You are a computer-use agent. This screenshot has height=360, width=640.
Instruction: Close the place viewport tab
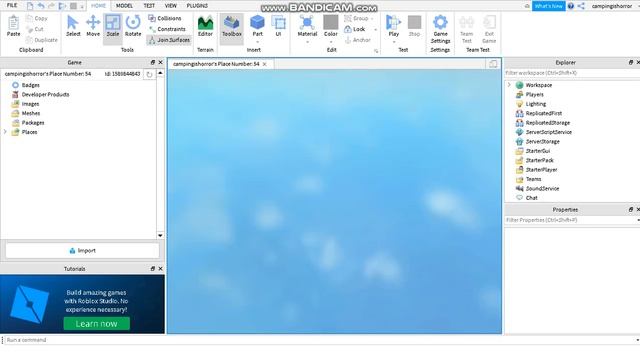(265, 64)
